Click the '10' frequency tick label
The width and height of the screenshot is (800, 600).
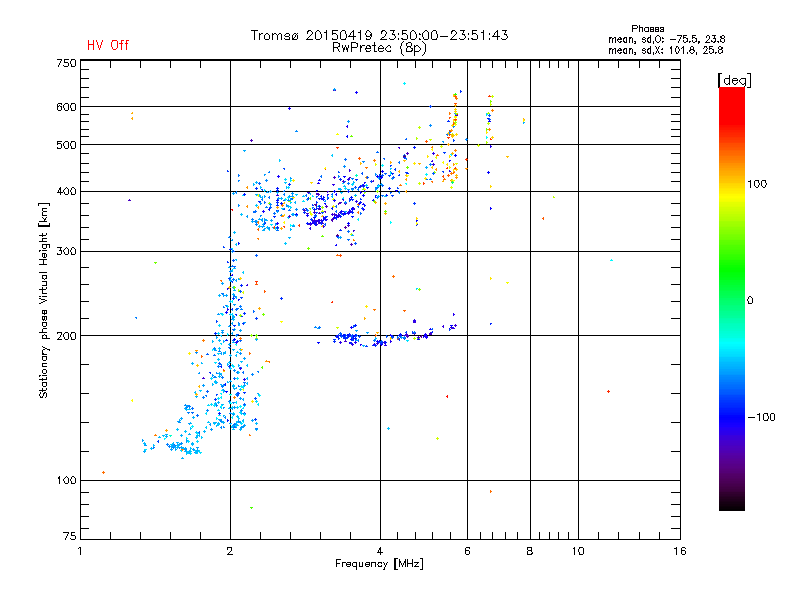pos(578,551)
